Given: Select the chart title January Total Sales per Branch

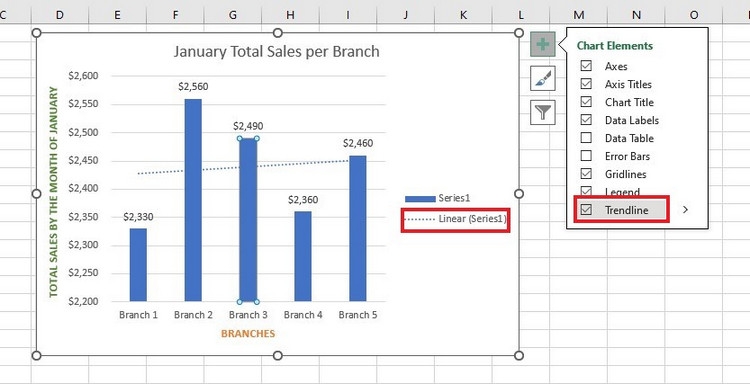Looking at the screenshot, I should 276,52.
